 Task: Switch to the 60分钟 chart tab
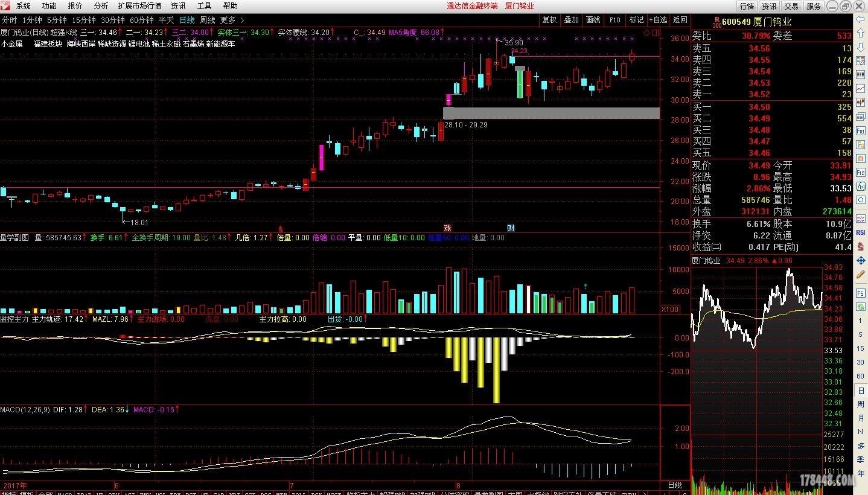click(142, 20)
